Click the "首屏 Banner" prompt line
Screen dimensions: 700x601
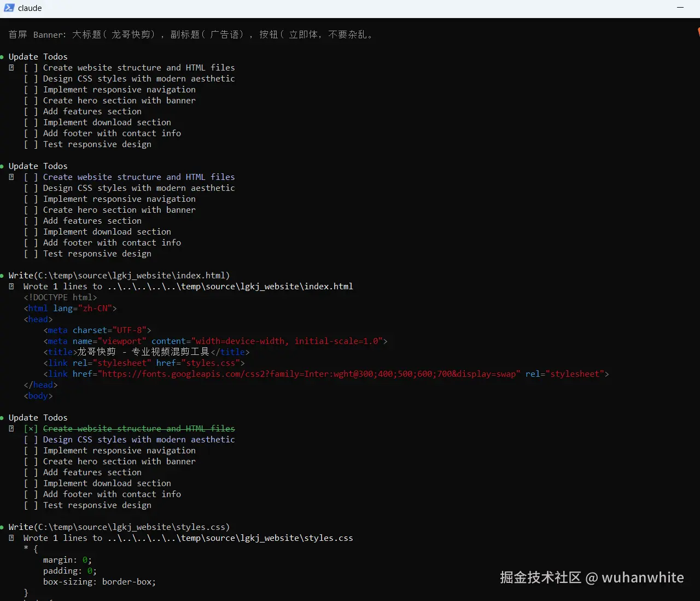(x=191, y=34)
